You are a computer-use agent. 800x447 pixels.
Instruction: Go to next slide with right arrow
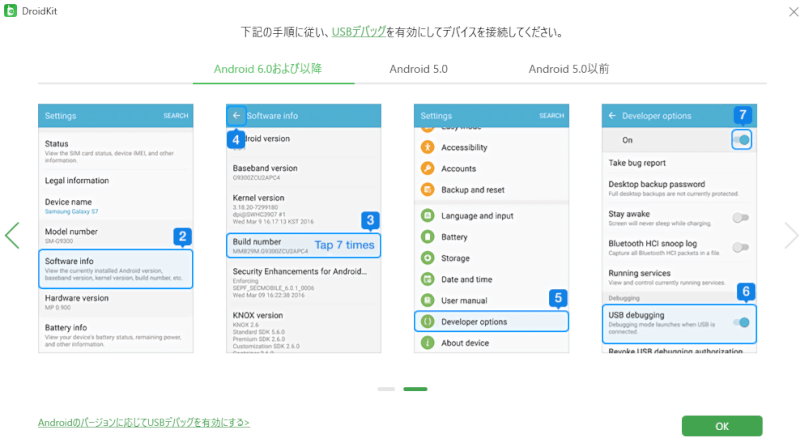791,235
